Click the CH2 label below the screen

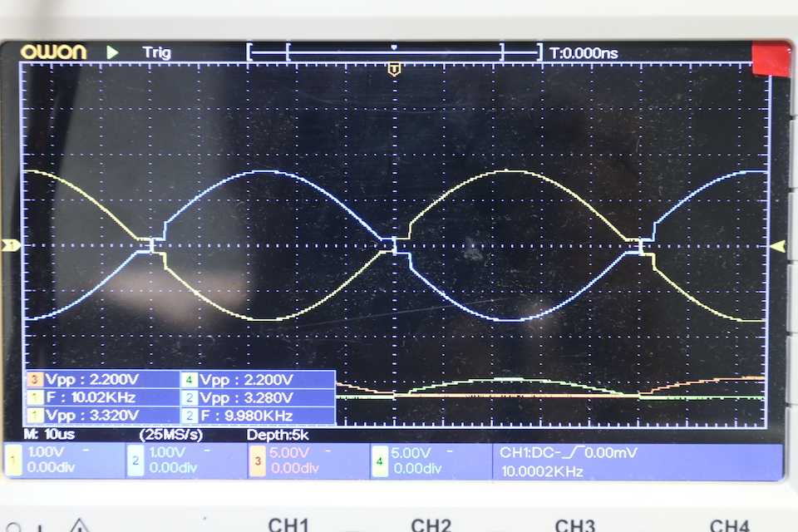431,525
